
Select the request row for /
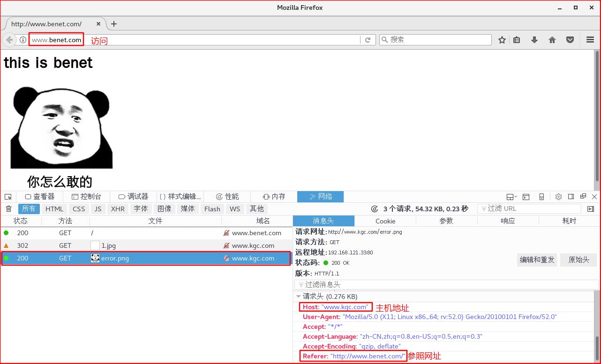tap(146, 233)
